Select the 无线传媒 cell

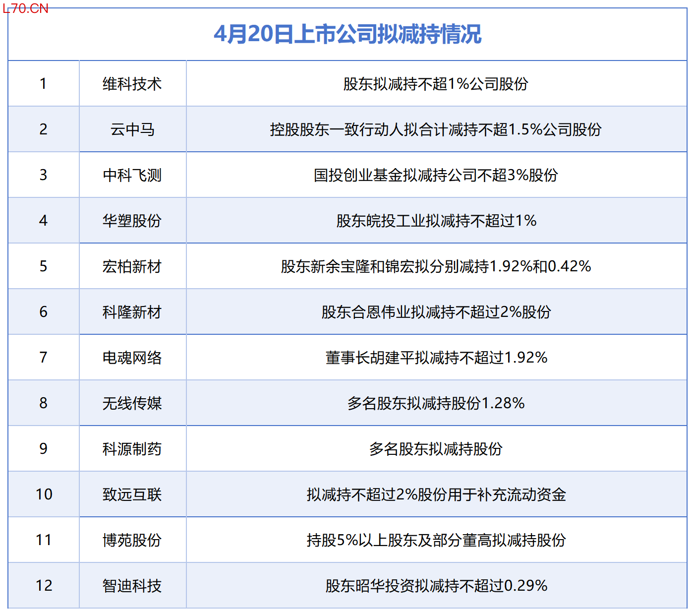tap(132, 403)
